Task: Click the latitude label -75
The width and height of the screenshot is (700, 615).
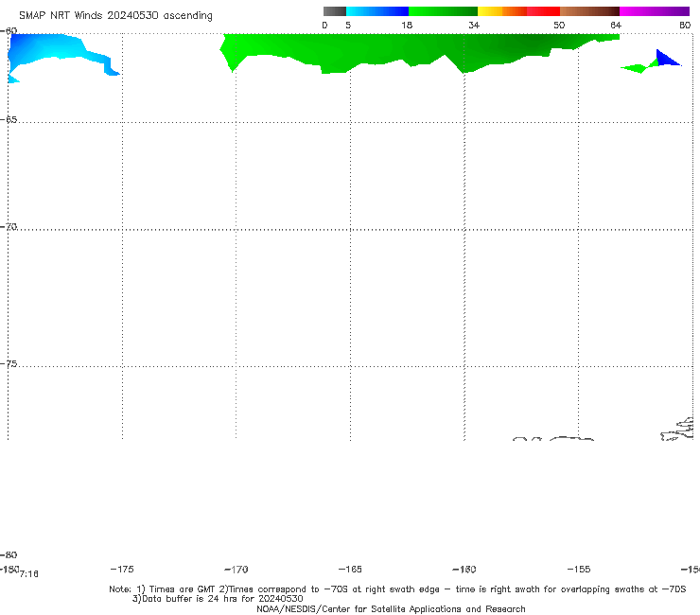Action: [x=9, y=363]
